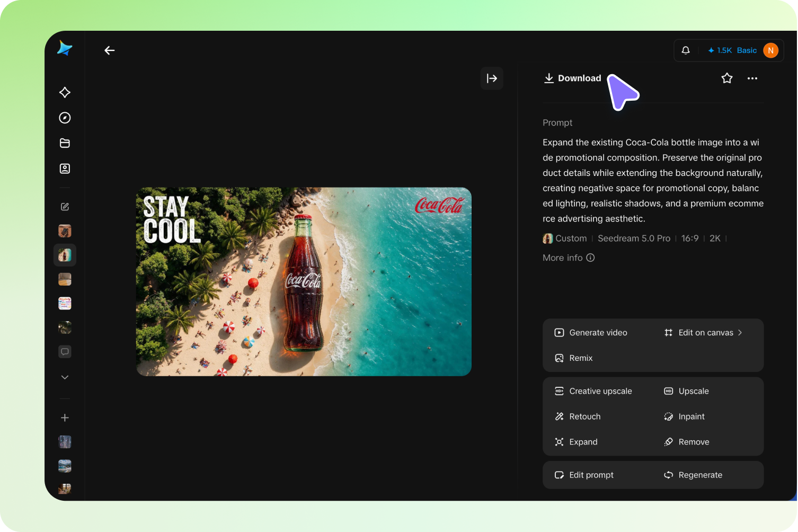Select the highlighted Coca-Cola thumbnail in sidebar
This screenshot has height=532, width=798.
point(65,255)
